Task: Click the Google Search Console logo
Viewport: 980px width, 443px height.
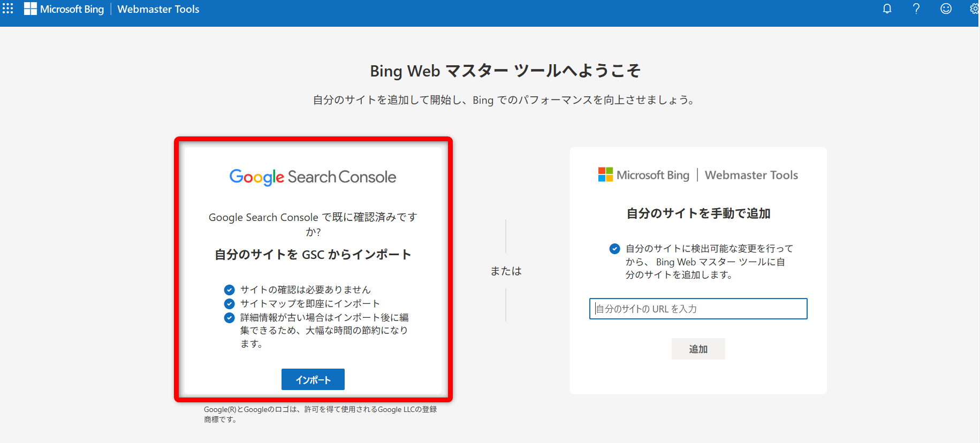Action: pyautogui.click(x=313, y=177)
